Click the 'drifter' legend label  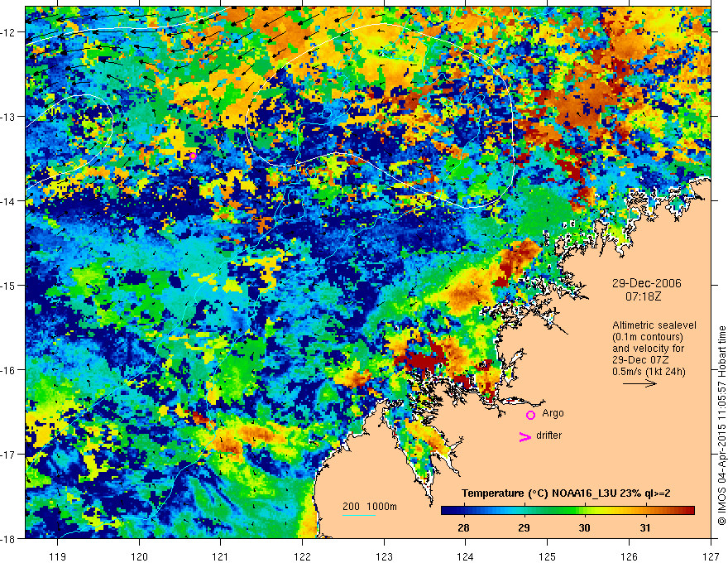click(548, 435)
